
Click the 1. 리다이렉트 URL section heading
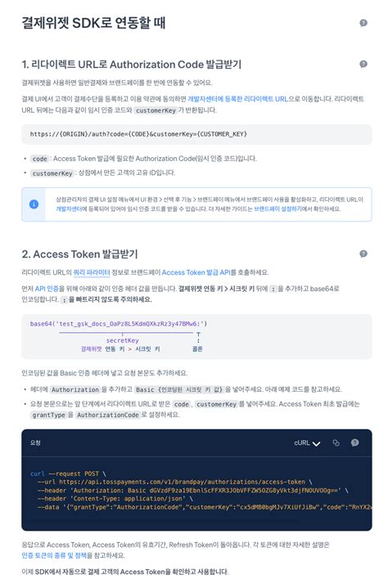point(131,65)
